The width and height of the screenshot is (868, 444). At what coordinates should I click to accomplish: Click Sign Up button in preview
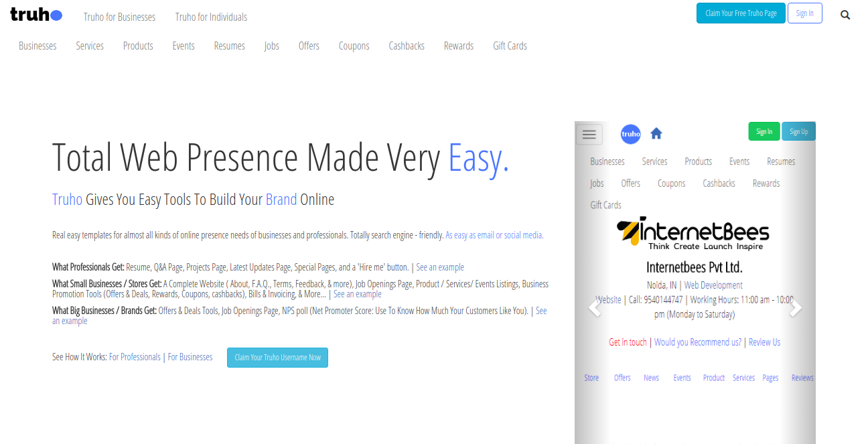click(798, 131)
